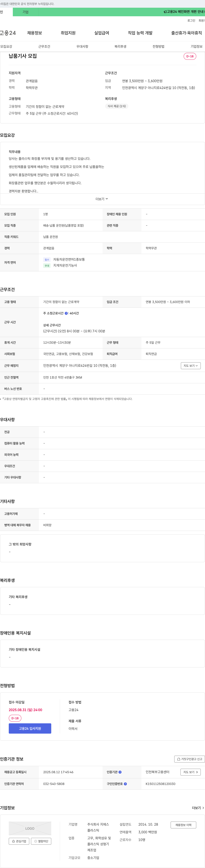Click the 식사 제공 (1식) tag
Viewport: 205px width, 868px height.
[117, 106]
